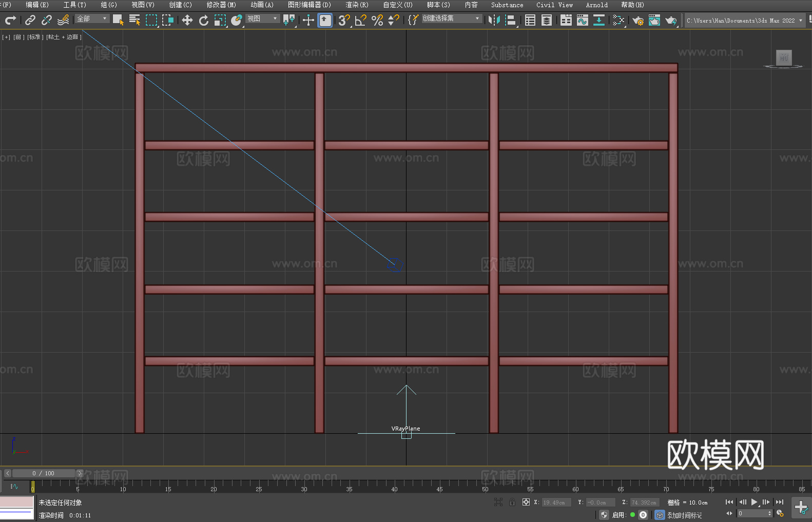This screenshot has height=522, width=812.
Task: Click the Unlink selection icon
Action: coord(47,20)
